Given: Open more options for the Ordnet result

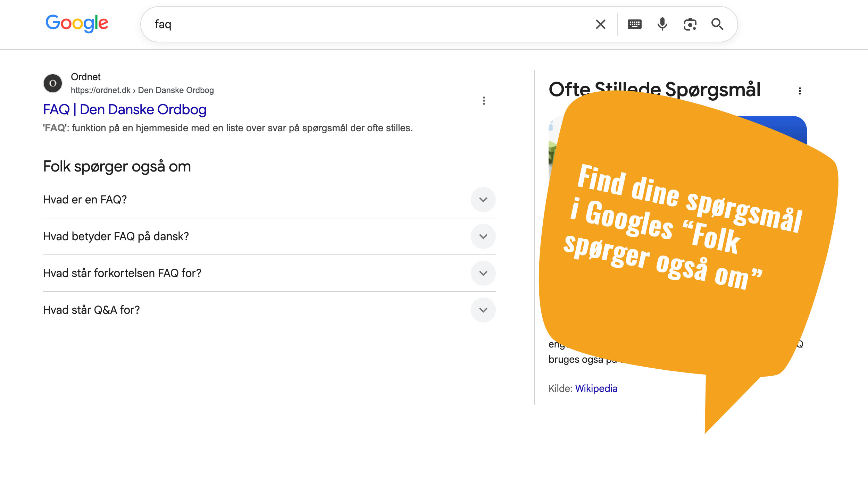Looking at the screenshot, I should pyautogui.click(x=484, y=101).
